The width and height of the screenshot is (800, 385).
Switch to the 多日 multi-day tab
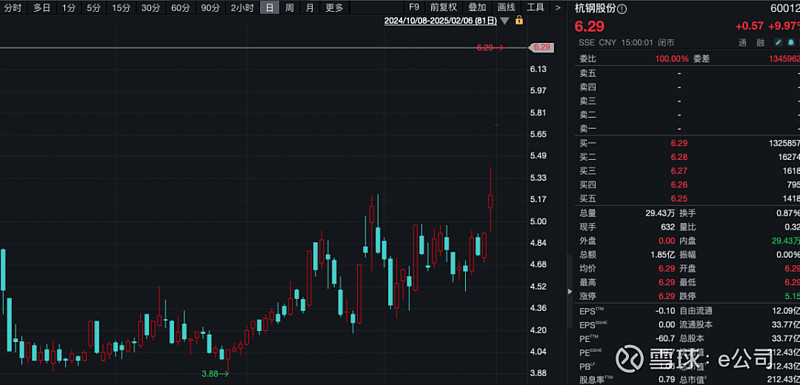[x=42, y=8]
